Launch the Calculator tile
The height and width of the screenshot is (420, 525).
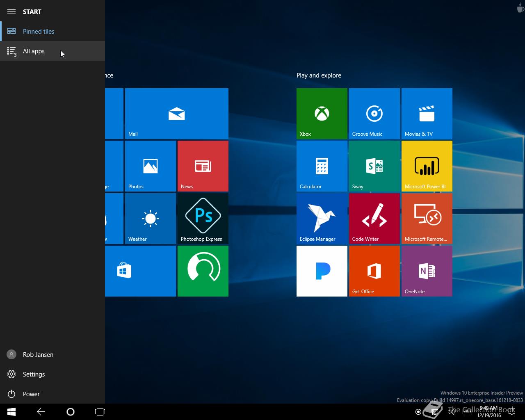click(x=322, y=166)
